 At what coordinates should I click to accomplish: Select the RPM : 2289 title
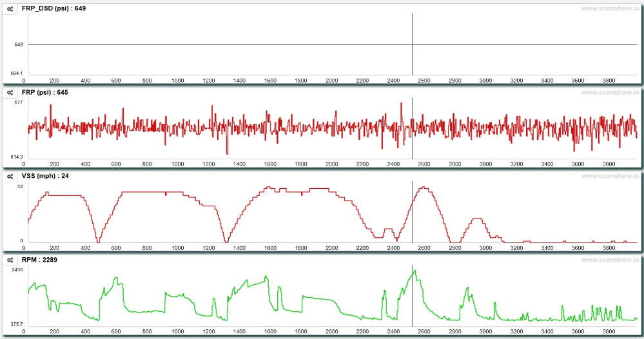point(39,259)
